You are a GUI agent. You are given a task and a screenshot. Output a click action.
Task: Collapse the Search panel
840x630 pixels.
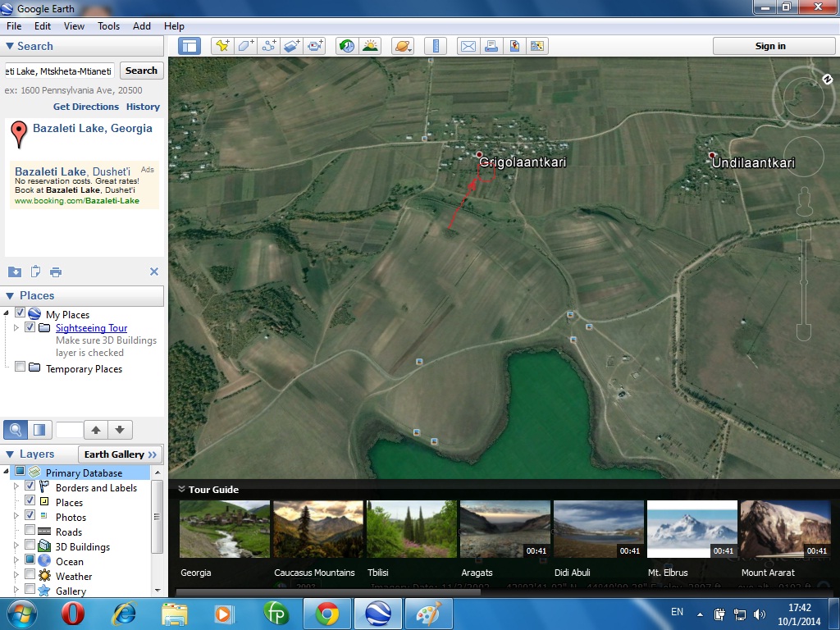pos(10,46)
